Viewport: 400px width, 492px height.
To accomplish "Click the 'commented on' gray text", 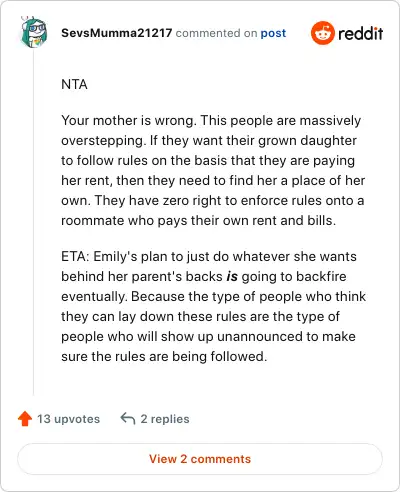I will point(216,33).
